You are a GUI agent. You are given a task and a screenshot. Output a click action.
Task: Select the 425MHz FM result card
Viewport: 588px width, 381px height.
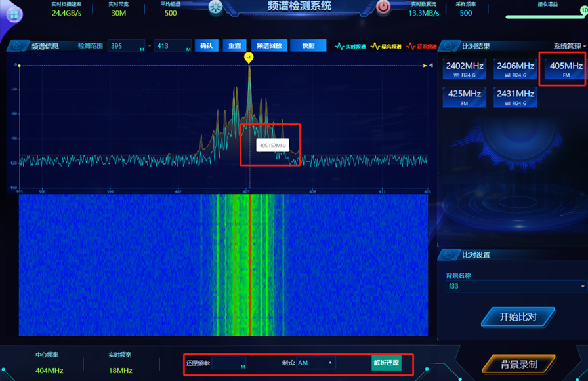coord(464,97)
